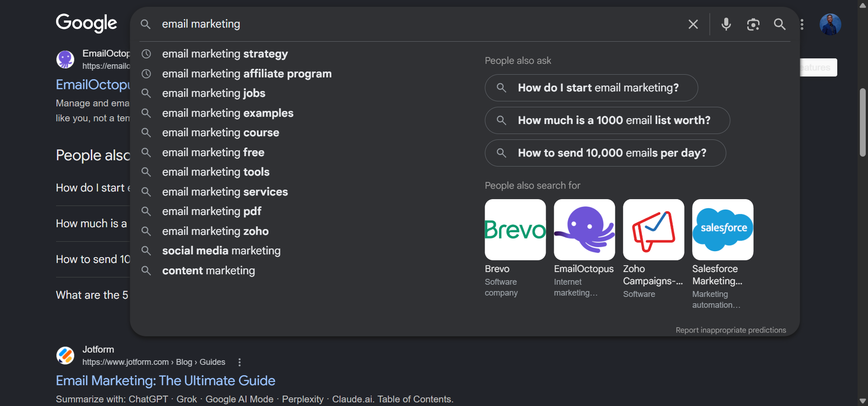Open the Brevo logo thumbnail

click(x=515, y=229)
